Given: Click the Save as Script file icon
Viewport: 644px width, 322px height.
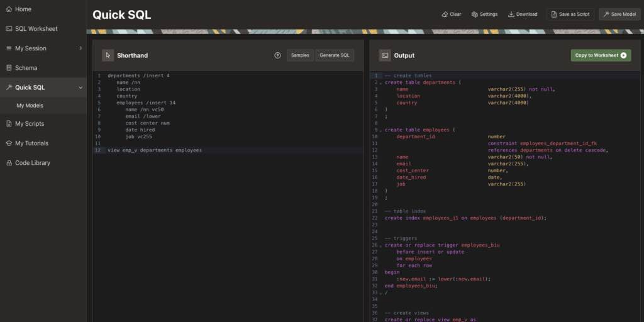Looking at the screenshot, I should click(555, 14).
